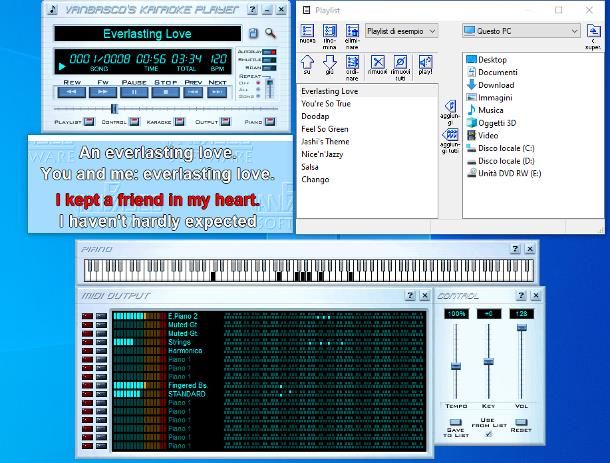The image size is (610, 463).
Task: Open the 'Playlist di esempio' dropdown
Action: [401, 31]
